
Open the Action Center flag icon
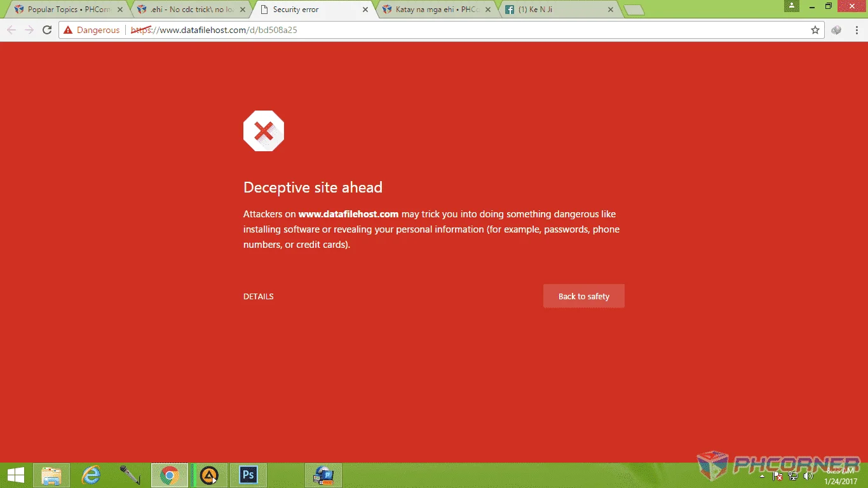coord(778,475)
